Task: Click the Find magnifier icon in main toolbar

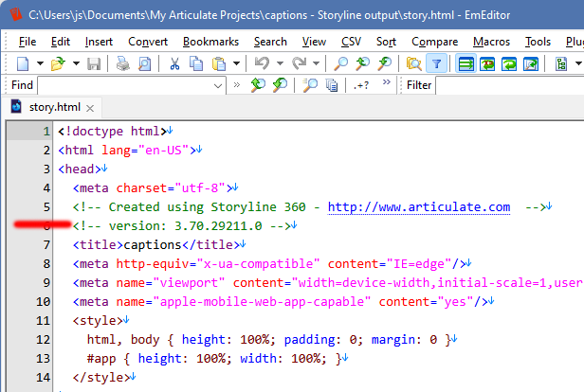Action: pyautogui.click(x=340, y=63)
